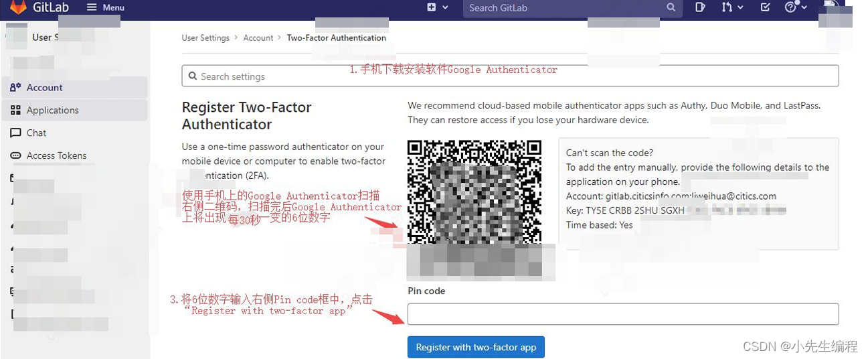
Task: Click the 'Can't scan the code?' text
Action: coord(610,153)
